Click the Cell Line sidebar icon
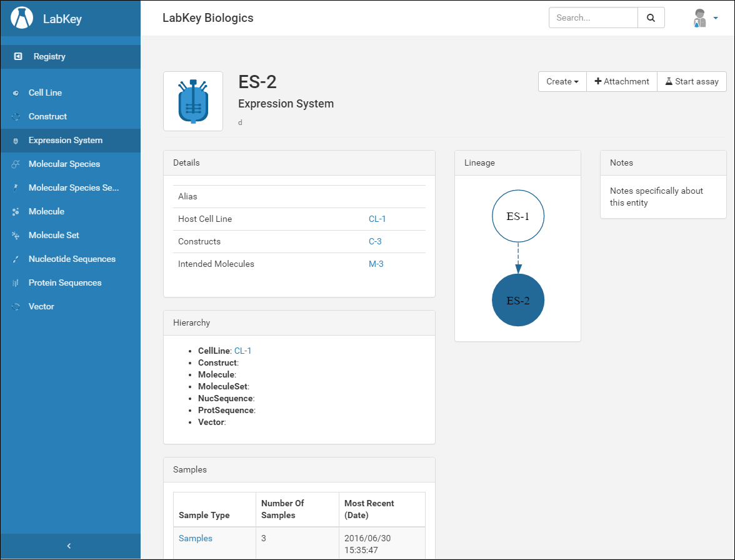735x560 pixels. (16, 92)
